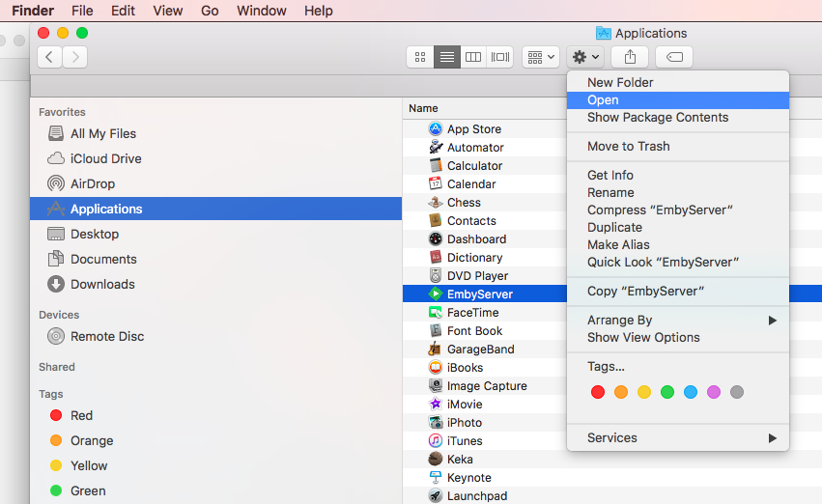822x504 pixels.
Task: Click the Font Book app icon
Action: [435, 330]
